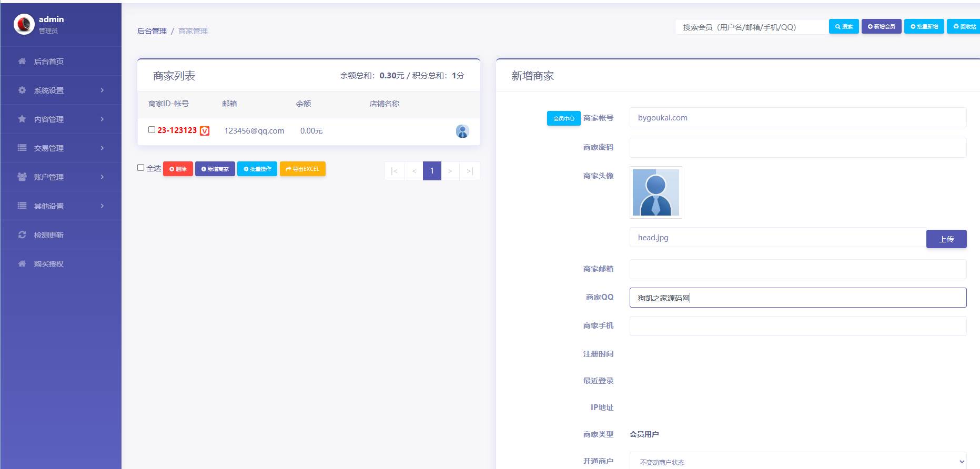Viewport: 980px width, 469px height.
Task: Go to 后台首页 in sidebar
Action: pos(48,62)
